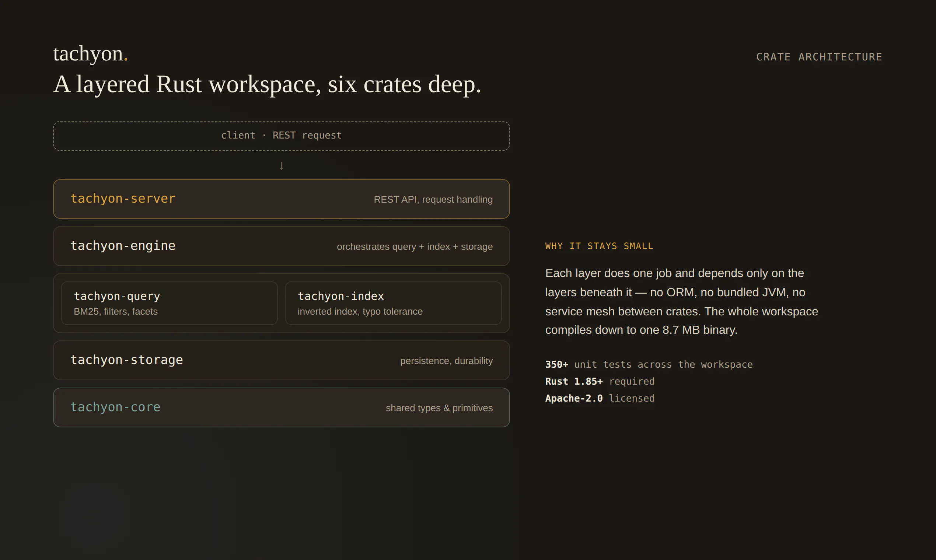Click 'orchestrates query + index + storage' text

pos(415,246)
